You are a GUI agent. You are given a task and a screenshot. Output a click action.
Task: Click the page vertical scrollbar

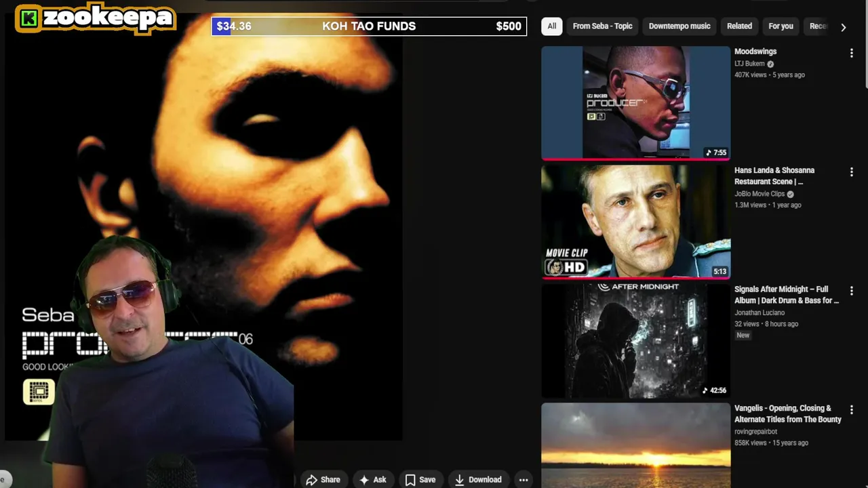[865, 45]
